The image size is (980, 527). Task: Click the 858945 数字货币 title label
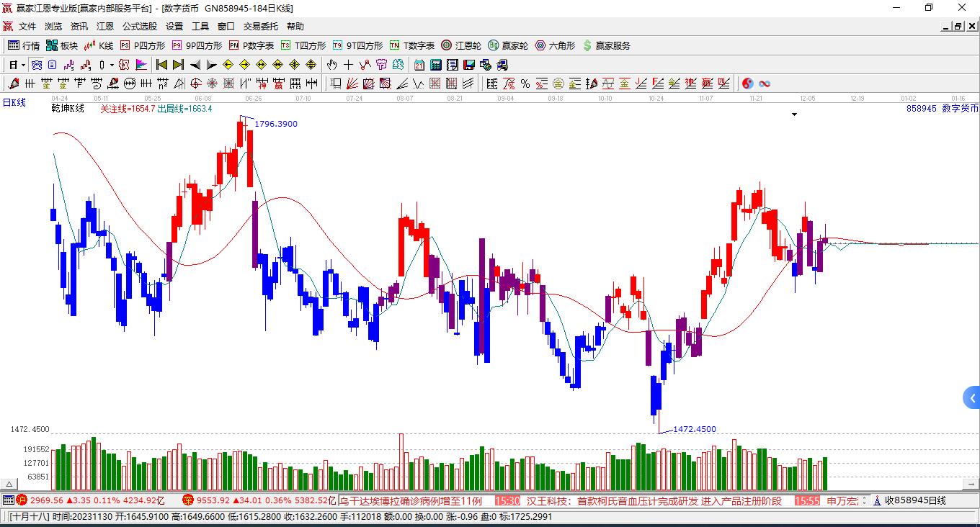click(x=943, y=108)
